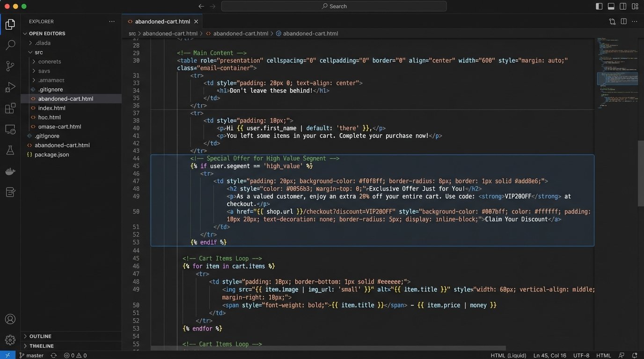Open the Extensions view
The height and width of the screenshot is (359, 644).
(x=10, y=109)
